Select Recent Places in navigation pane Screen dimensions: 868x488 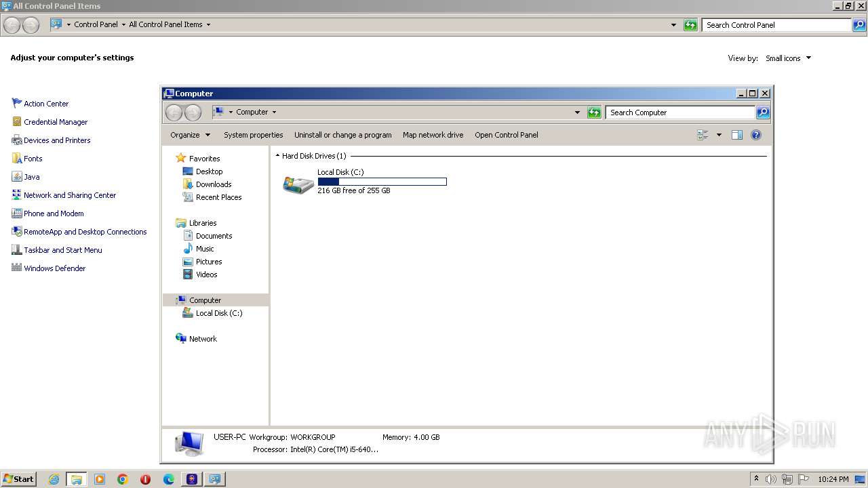218,197
